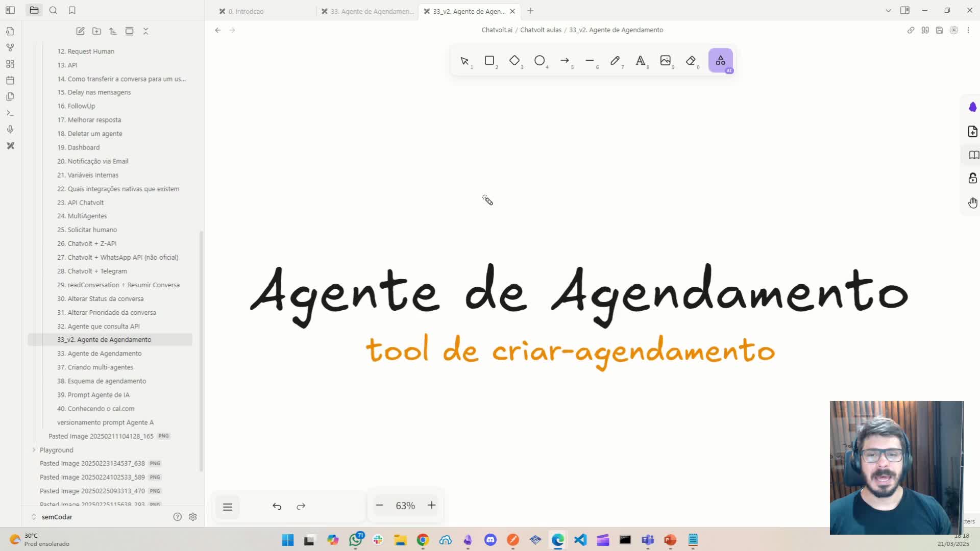Image resolution: width=980 pixels, height=551 pixels.
Task: Switch to "33. Agente de Agendamen..." tab
Action: point(371,11)
